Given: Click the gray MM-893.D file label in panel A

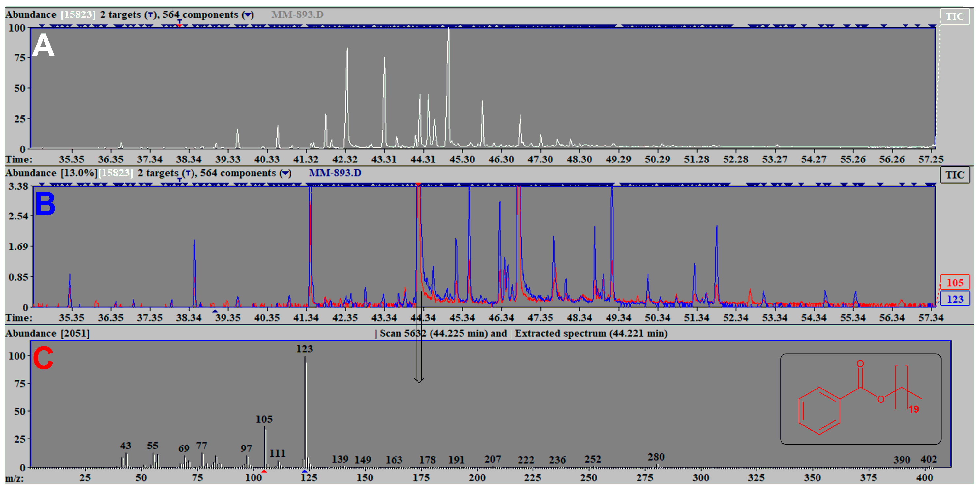Looking at the screenshot, I should [x=297, y=14].
